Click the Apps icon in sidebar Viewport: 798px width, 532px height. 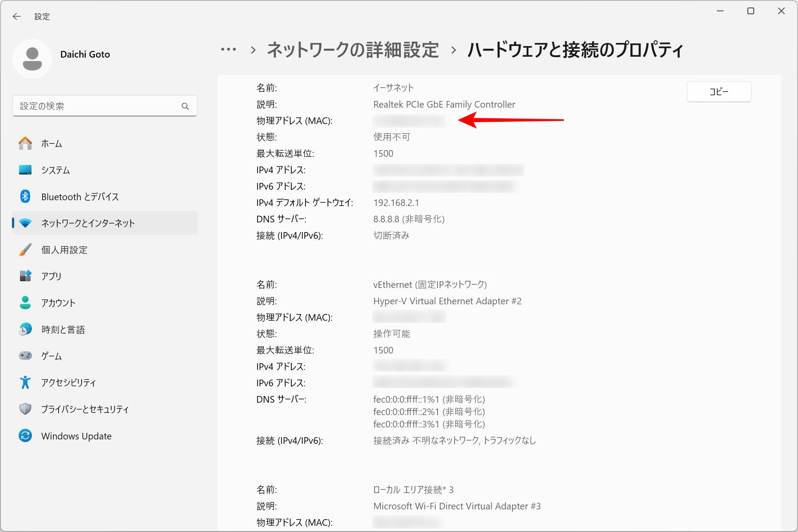[25, 276]
